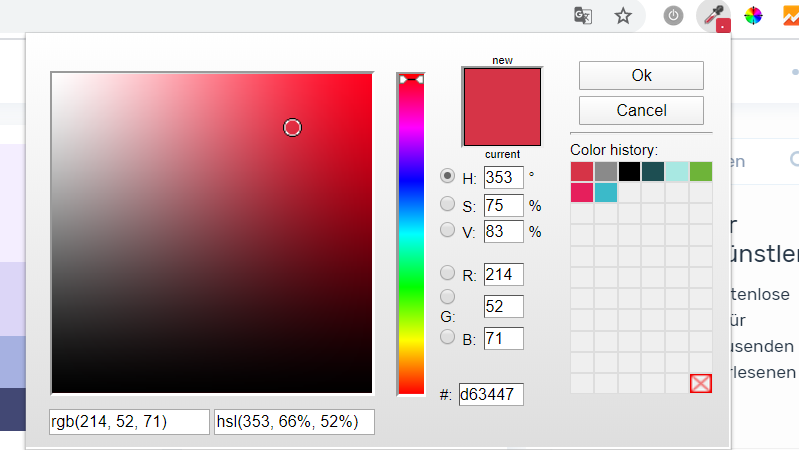Click the gray power button extension
Screen dimensions: 799x450
[674, 15]
